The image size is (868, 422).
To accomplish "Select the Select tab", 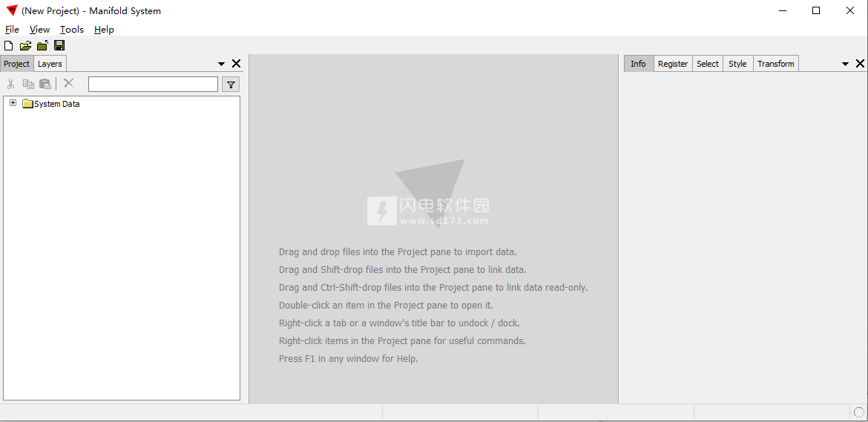I will click(708, 64).
